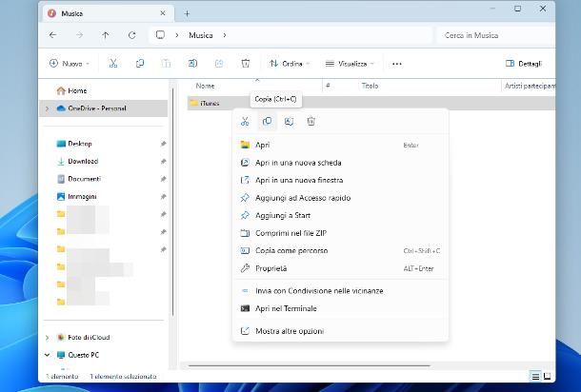Click the chevron before Musica in address bar

click(177, 35)
